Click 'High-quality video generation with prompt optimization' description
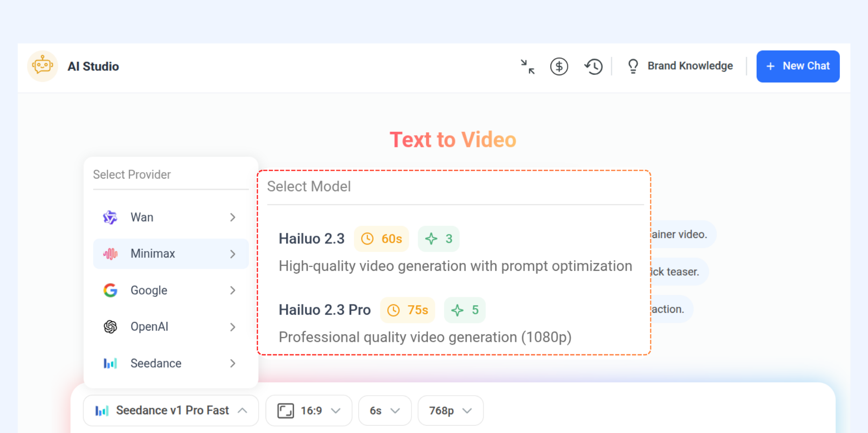This screenshot has width=868, height=433. [x=456, y=266]
